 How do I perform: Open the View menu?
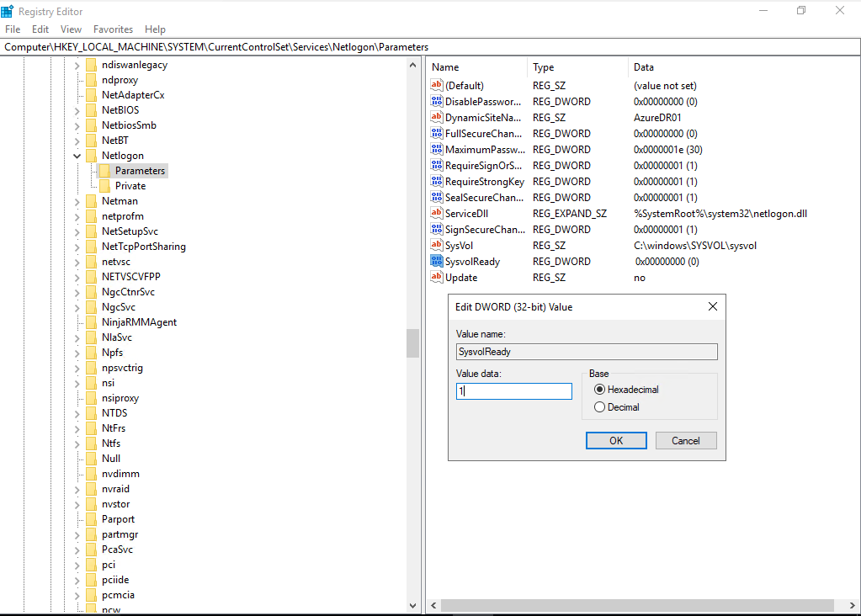(71, 29)
